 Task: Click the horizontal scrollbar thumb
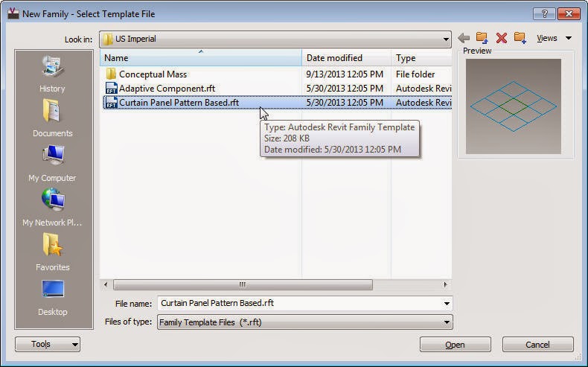(x=243, y=284)
